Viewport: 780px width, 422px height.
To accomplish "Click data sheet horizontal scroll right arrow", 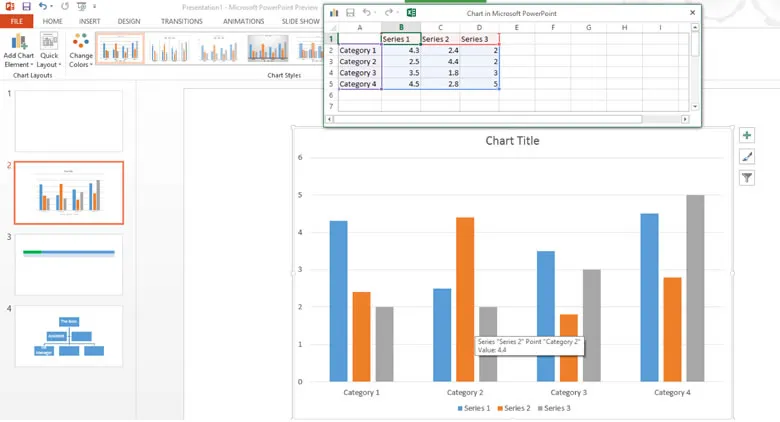I will [685, 119].
